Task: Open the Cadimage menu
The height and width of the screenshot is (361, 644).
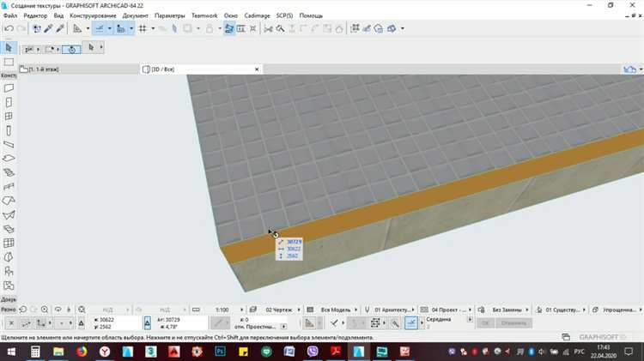Action: 257,15
